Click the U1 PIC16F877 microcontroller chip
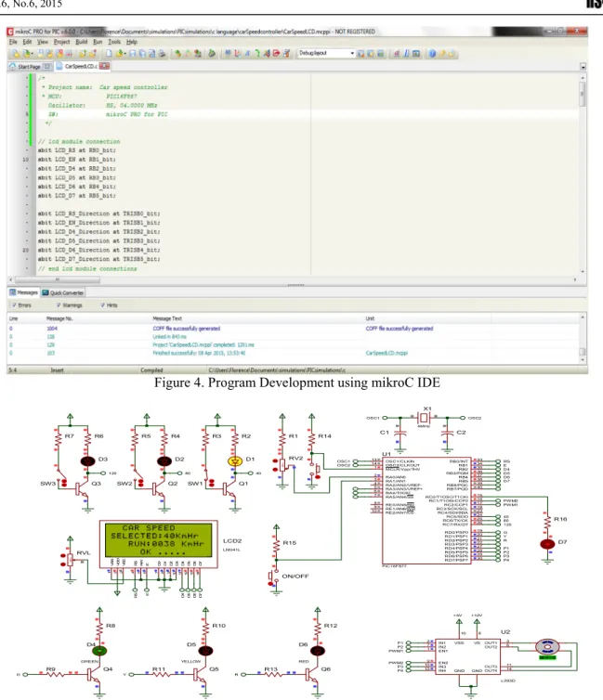603x700 pixels. (x=426, y=511)
